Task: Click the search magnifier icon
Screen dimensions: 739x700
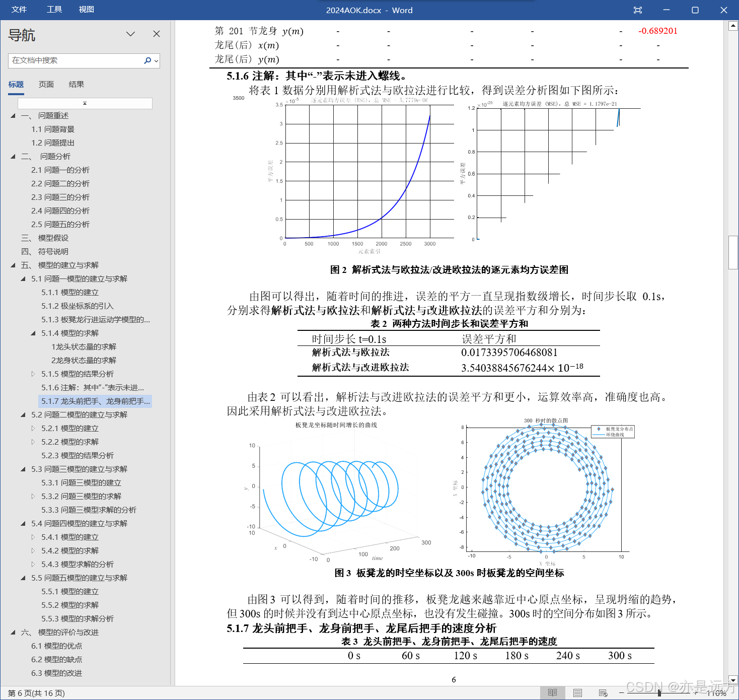Action: coord(147,60)
